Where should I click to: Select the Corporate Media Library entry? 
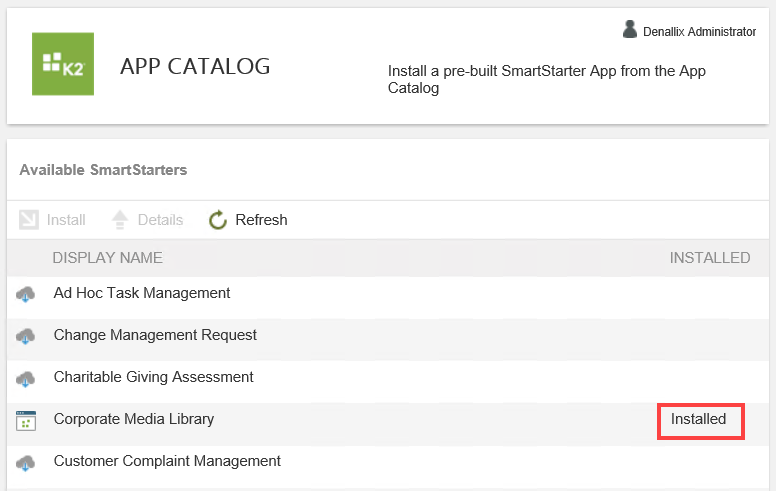click(x=134, y=419)
